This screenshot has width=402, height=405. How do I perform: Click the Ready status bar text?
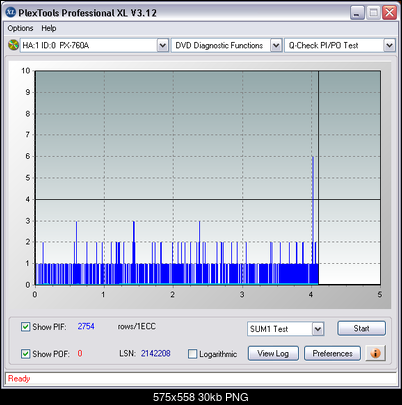coord(19,379)
